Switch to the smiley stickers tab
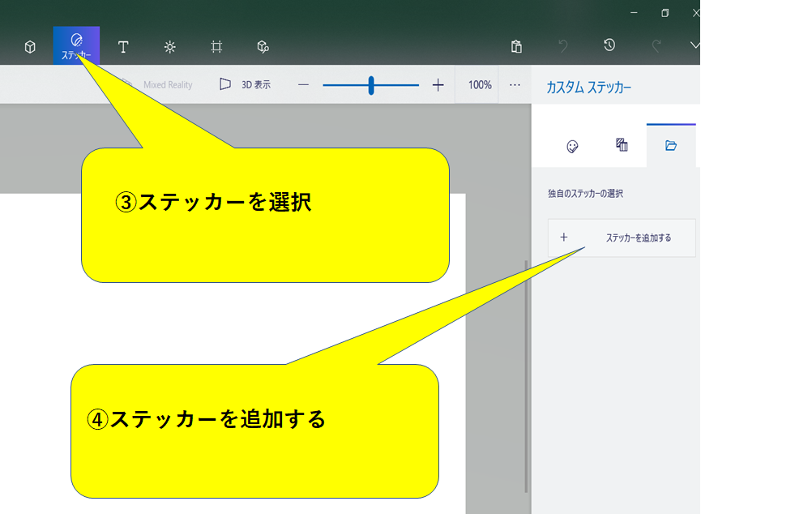Screen dimensions: 812x514 [x=571, y=147]
